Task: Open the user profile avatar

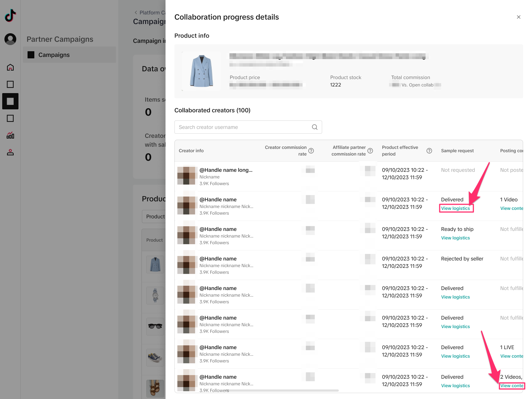Action: (x=10, y=39)
